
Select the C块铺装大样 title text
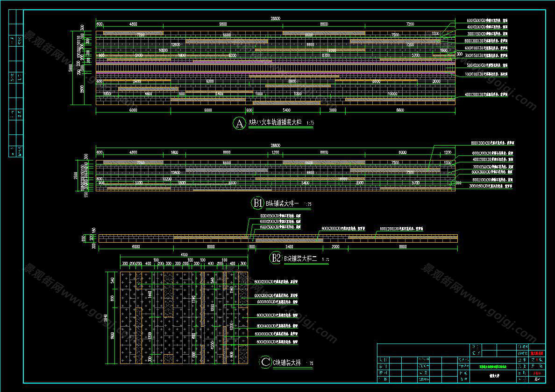(x=286, y=362)
